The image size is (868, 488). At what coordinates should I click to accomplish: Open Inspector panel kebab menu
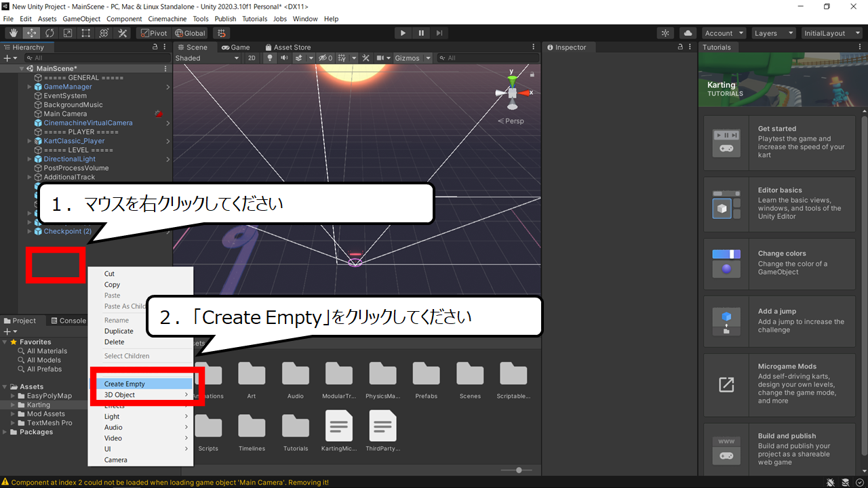coord(691,47)
